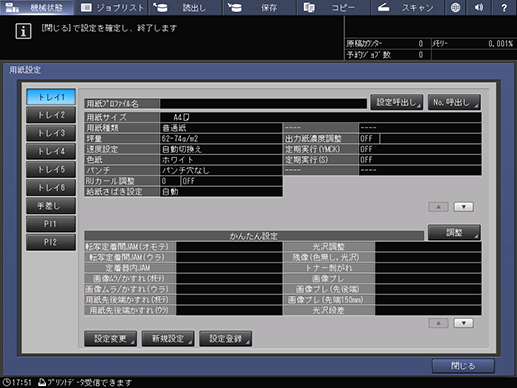Click the speaker sound icon
Image resolution: width=517 pixels, height=388 pixels.
point(479,7)
